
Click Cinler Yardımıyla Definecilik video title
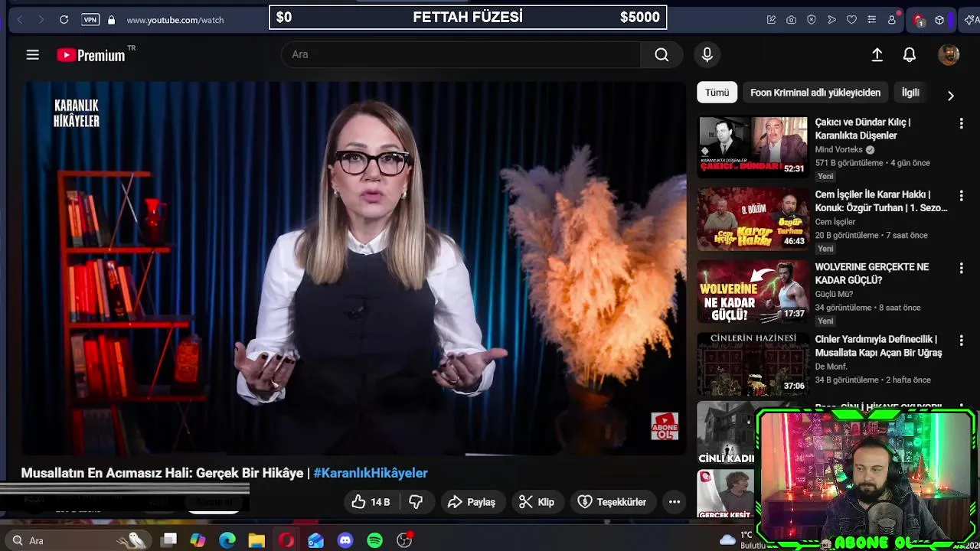click(x=878, y=346)
